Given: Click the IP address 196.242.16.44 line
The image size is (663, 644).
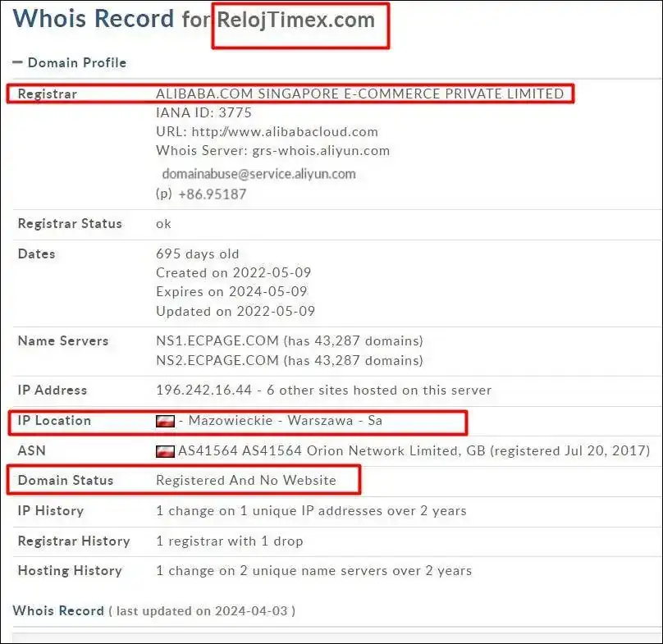Looking at the screenshot, I should (x=324, y=390).
